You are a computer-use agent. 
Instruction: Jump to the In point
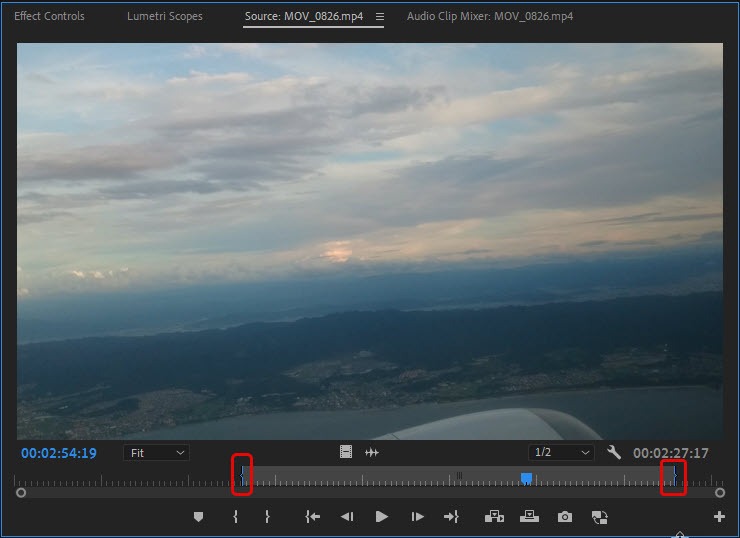pos(313,517)
